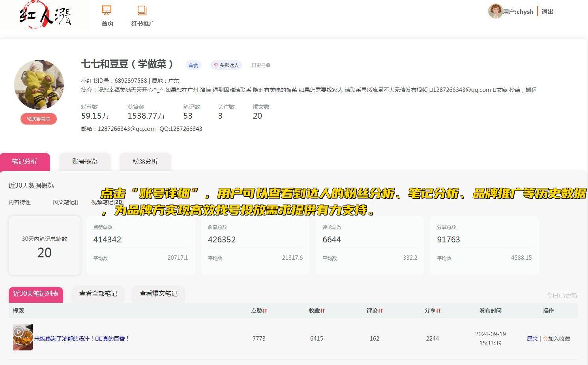Open the 原文 link for the note

click(532, 339)
